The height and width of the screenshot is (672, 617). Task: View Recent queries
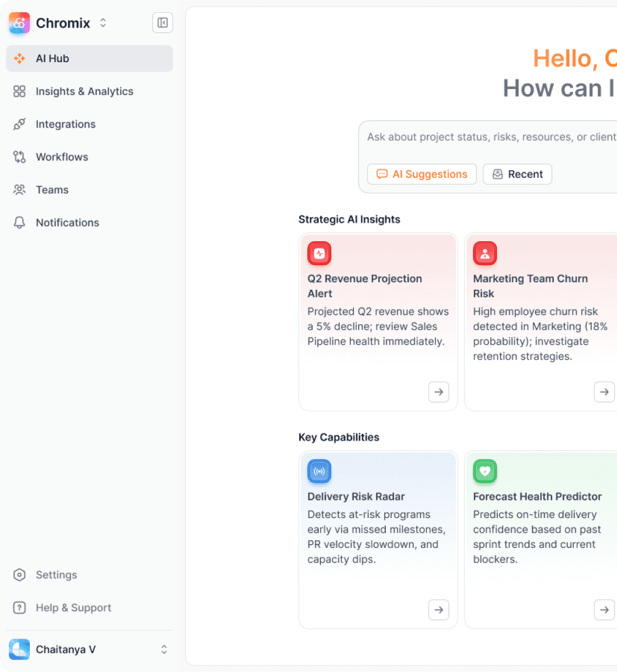click(x=517, y=174)
